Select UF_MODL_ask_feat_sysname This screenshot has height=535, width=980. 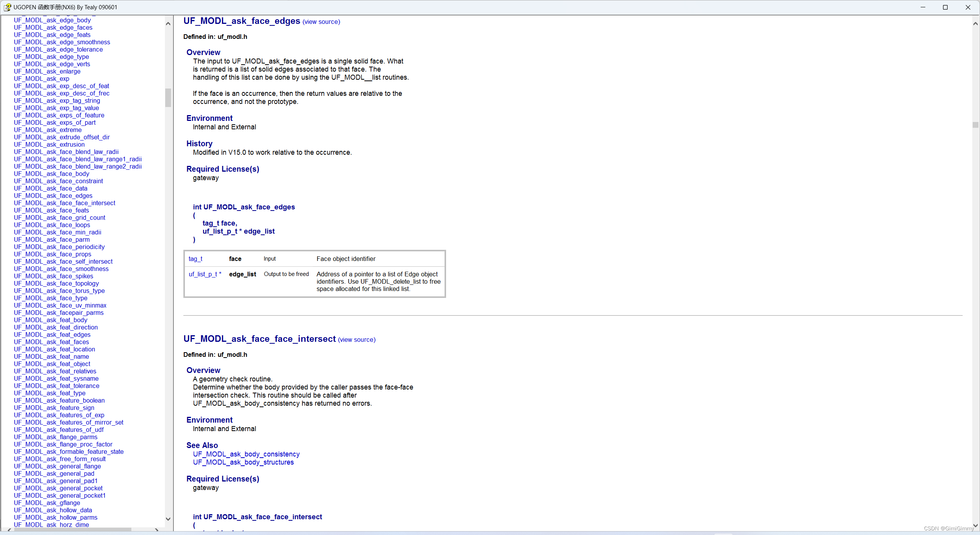(x=56, y=378)
